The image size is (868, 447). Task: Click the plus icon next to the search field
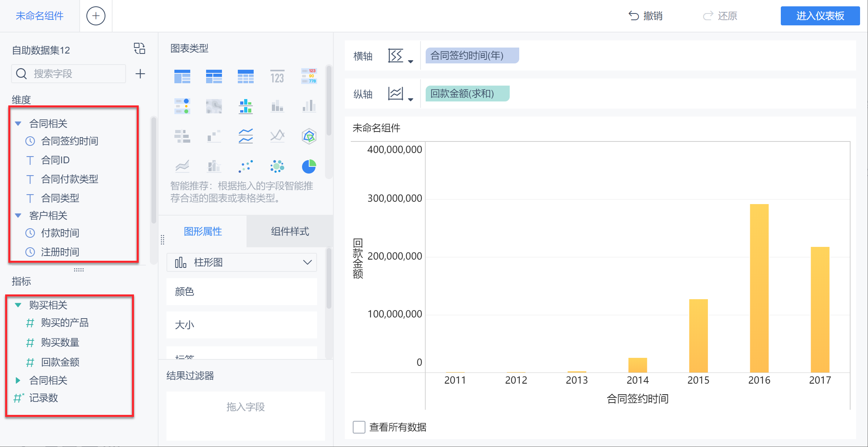(x=140, y=74)
